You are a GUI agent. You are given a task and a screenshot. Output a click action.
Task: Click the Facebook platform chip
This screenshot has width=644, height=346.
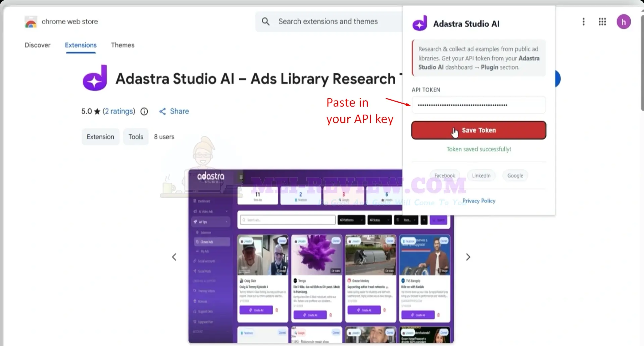point(445,176)
